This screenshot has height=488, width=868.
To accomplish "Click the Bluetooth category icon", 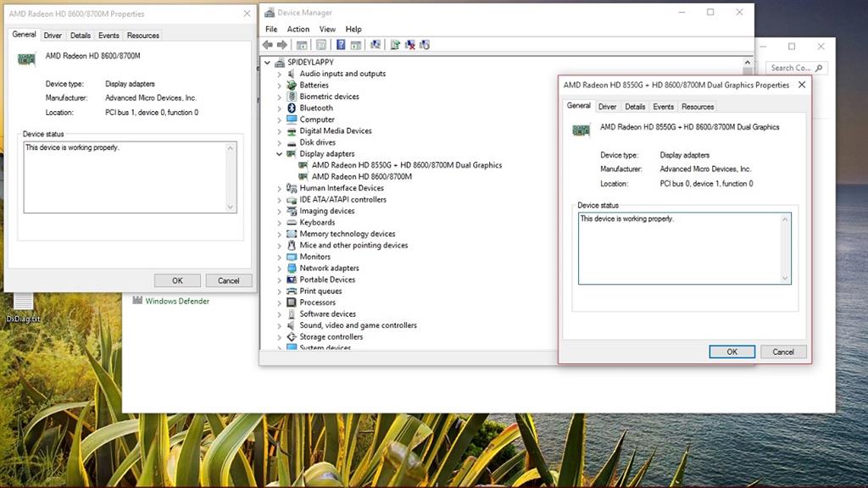I will pos(292,108).
